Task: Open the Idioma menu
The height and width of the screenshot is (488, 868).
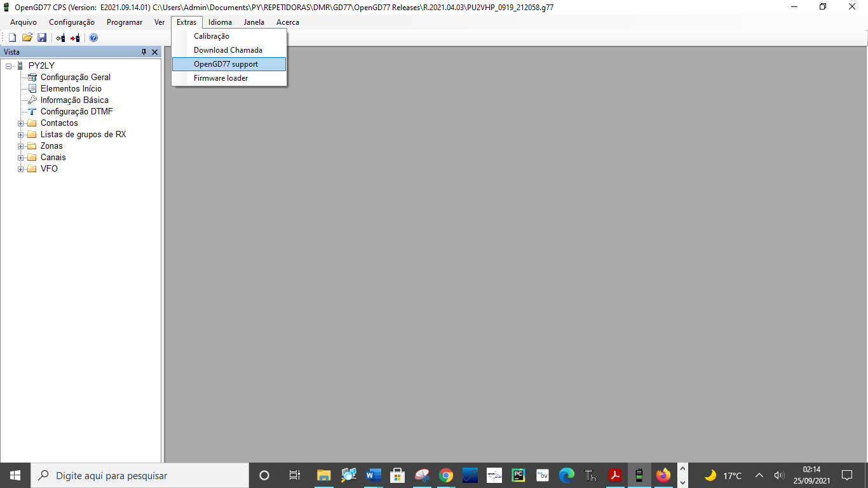Action: tap(220, 22)
